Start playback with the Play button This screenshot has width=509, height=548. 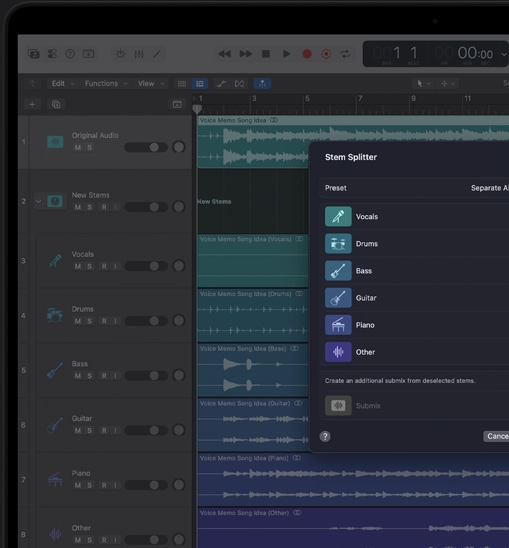[x=286, y=54]
